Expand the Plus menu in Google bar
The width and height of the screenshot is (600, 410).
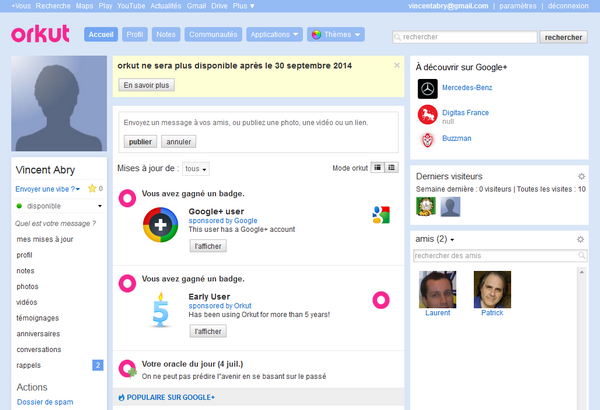[243, 6]
